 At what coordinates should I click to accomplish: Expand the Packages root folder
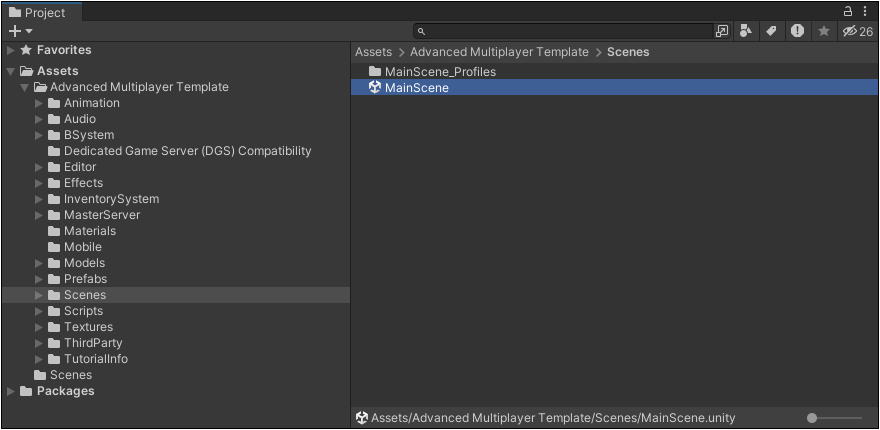(x=11, y=391)
